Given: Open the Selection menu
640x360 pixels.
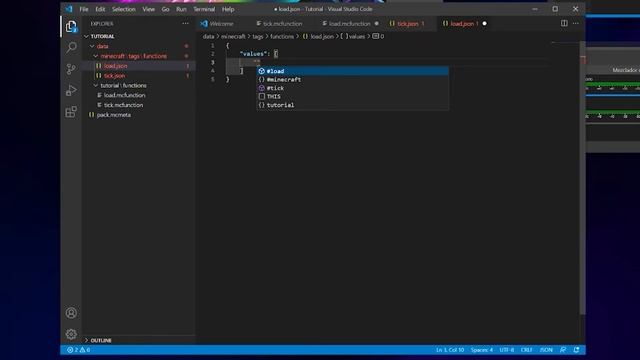Looking at the screenshot, I should (123, 9).
